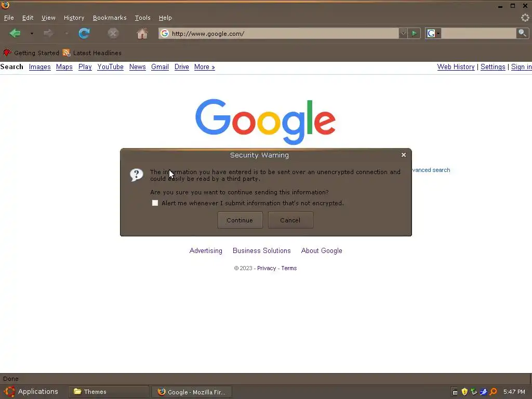Click the URL address field
This screenshot has width=532, height=399.
tap(284, 33)
